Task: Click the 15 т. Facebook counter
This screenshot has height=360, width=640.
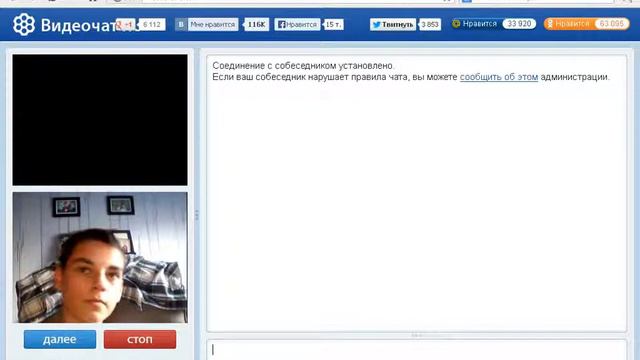Action: click(333, 24)
